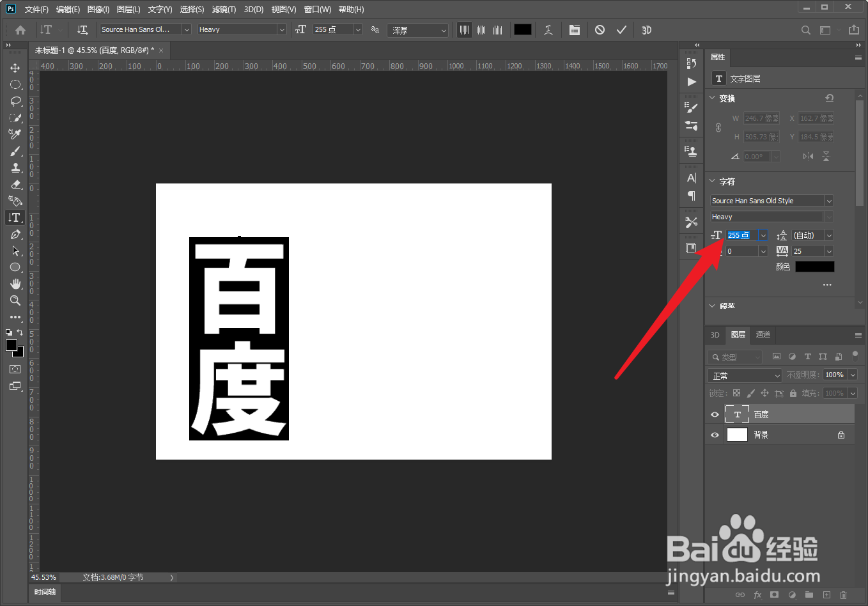Select the Eraser tool
The height and width of the screenshot is (606, 868).
15,184
